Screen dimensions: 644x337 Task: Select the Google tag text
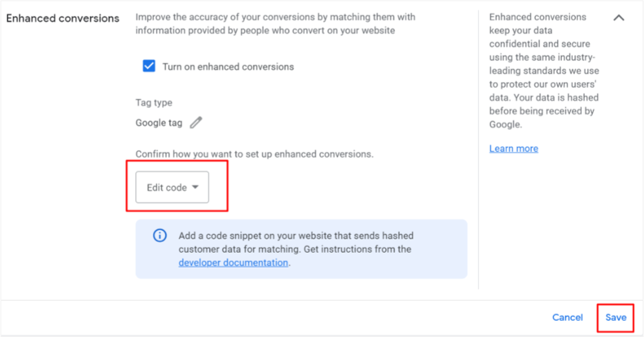[159, 123]
